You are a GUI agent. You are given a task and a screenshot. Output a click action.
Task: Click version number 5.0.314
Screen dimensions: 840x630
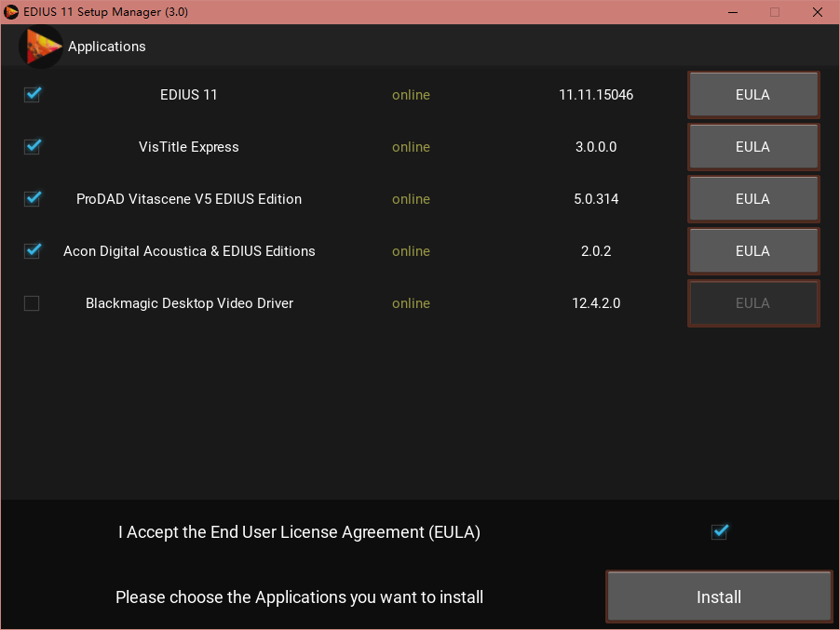point(596,198)
